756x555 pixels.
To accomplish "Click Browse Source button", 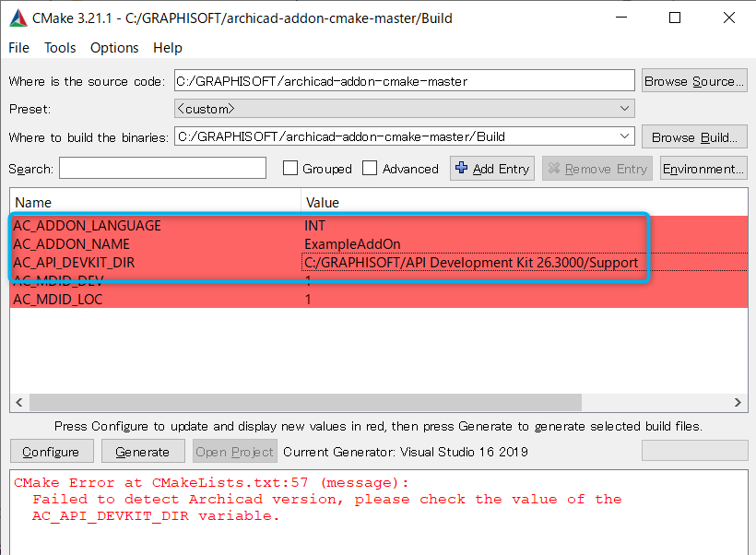I will point(694,80).
